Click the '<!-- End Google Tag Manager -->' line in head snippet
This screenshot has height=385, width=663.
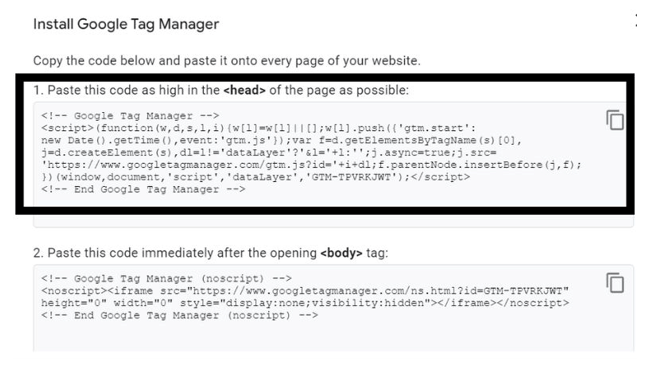point(143,189)
